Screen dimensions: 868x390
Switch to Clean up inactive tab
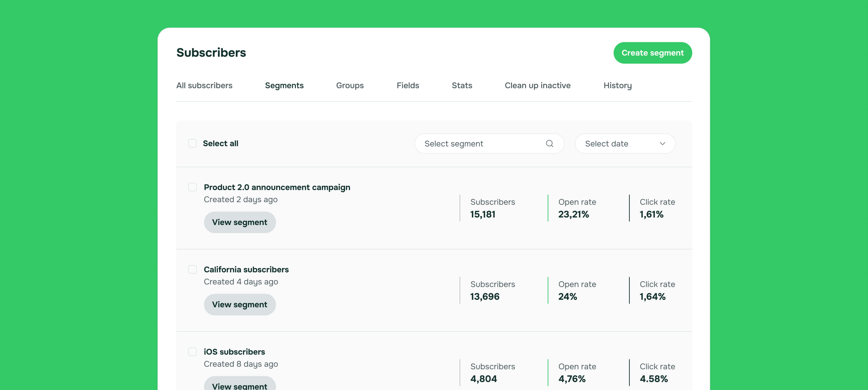click(537, 85)
